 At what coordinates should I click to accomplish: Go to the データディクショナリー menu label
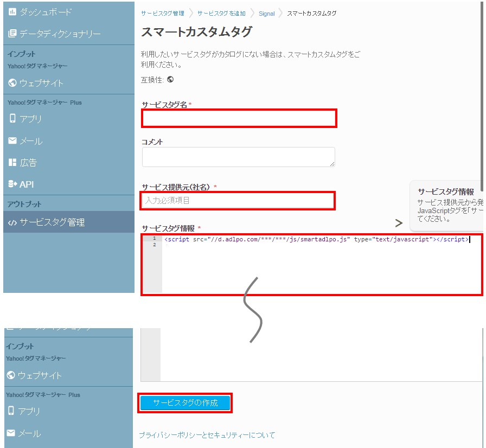click(60, 34)
